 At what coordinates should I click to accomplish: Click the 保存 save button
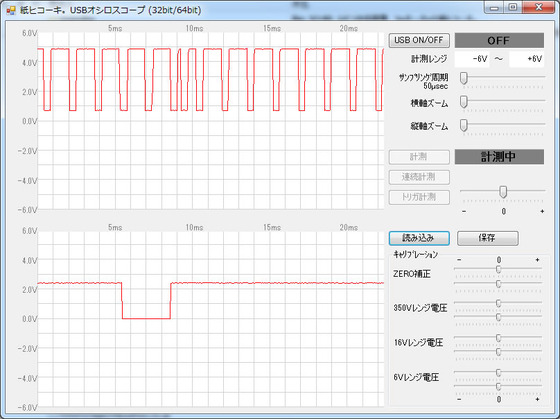[x=488, y=238]
